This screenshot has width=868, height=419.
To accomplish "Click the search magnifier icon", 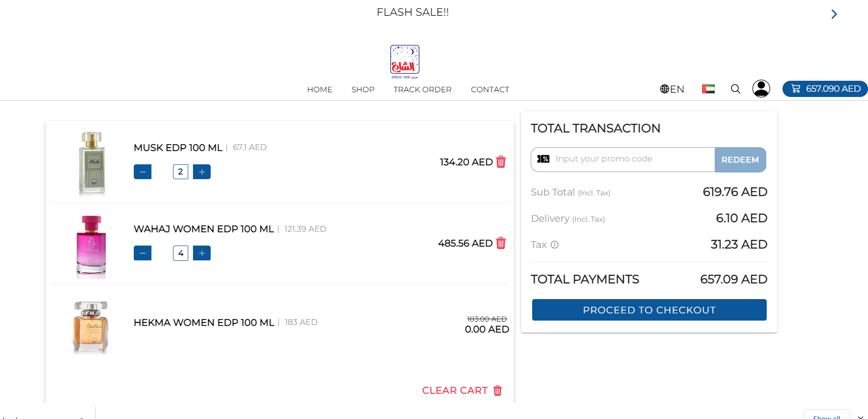I will pyautogui.click(x=735, y=89).
